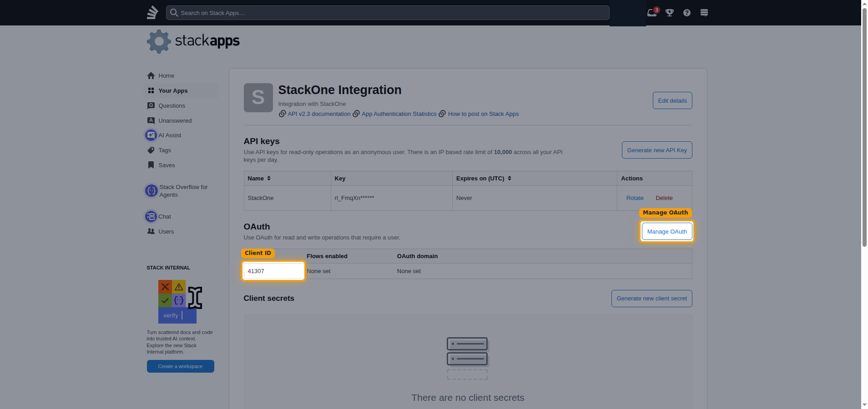Click the StackOne name cell
Viewport: 868px width, 409px height.
[288, 198]
